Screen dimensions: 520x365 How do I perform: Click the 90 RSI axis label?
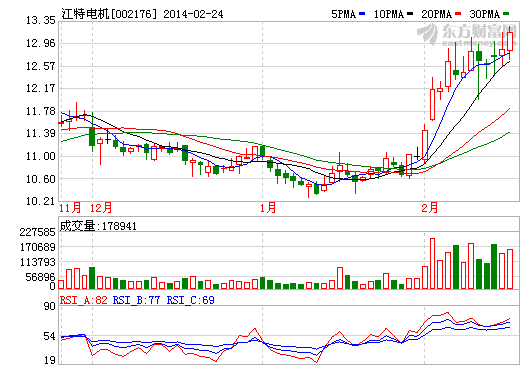[x=50, y=306]
